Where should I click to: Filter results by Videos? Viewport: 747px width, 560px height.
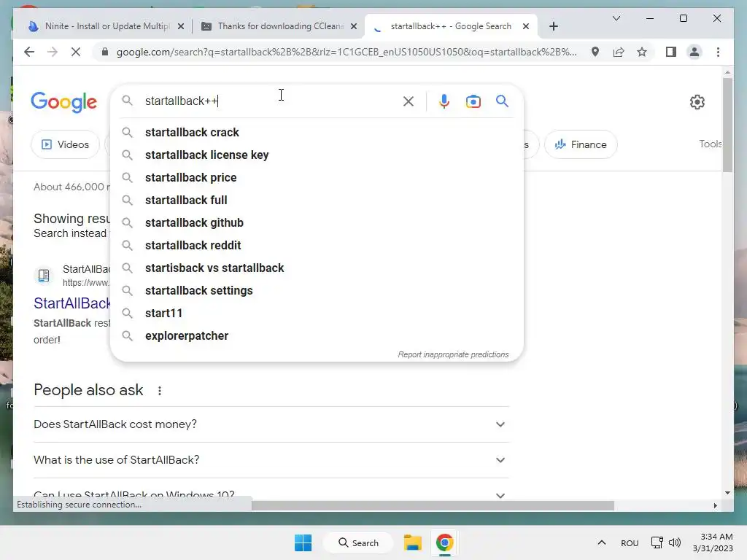click(x=65, y=144)
